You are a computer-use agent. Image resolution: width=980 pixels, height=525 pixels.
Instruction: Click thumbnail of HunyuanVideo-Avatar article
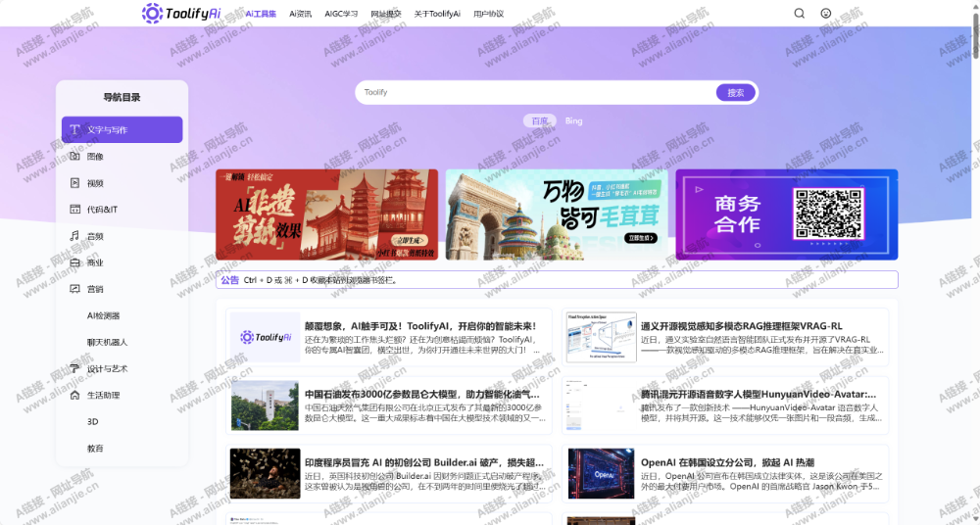602,405
